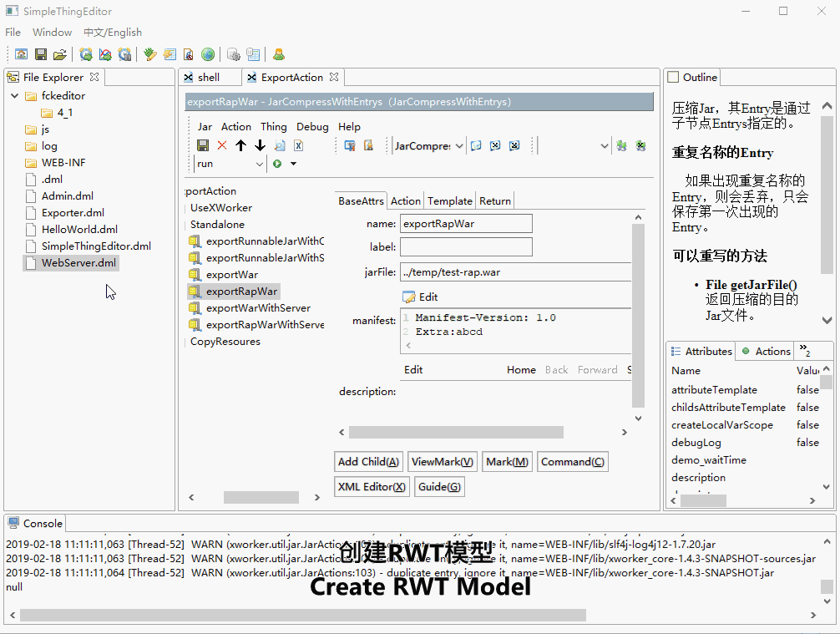Click the red X delete icon in editor toolbar

[222, 145]
